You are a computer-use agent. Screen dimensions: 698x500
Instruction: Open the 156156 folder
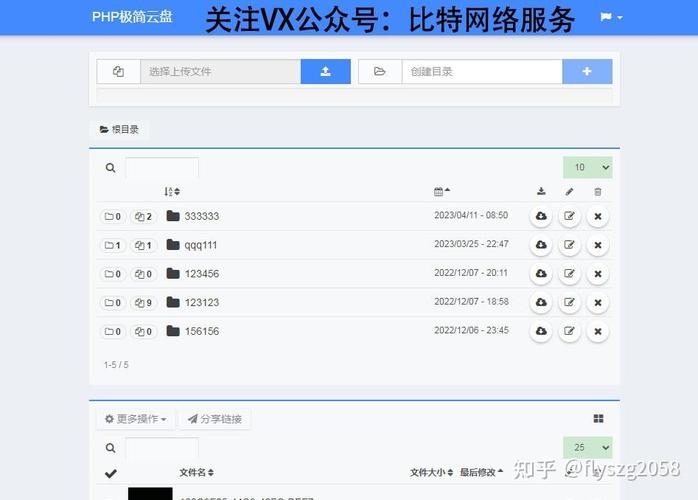tap(193, 331)
